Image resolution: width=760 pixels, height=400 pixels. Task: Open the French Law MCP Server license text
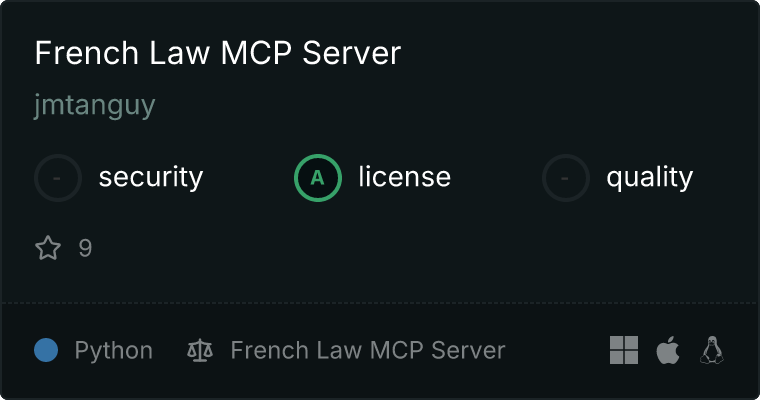(x=368, y=350)
